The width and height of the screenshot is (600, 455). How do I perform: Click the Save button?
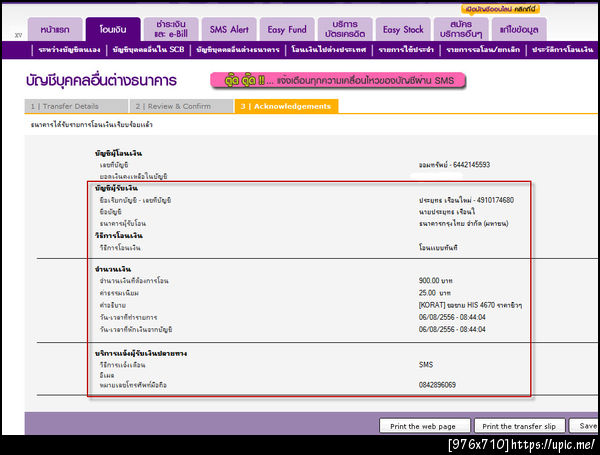tap(584, 426)
